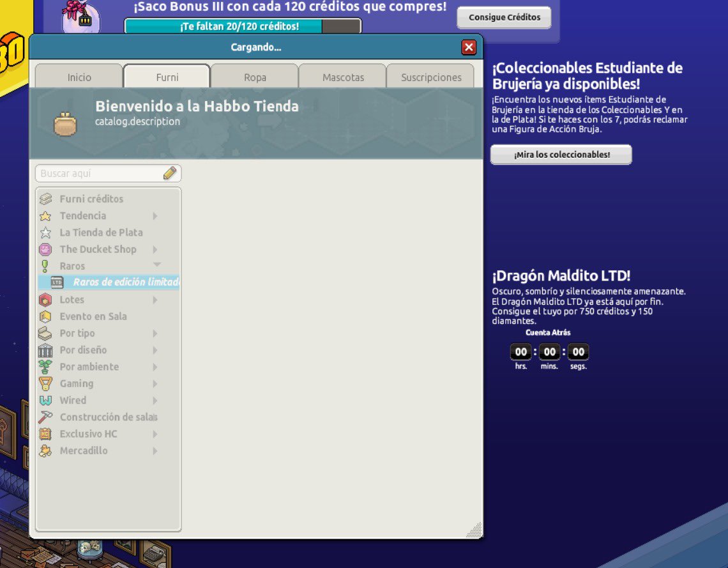Click the Gaming medal icon
The image size is (728, 568).
coord(45,383)
